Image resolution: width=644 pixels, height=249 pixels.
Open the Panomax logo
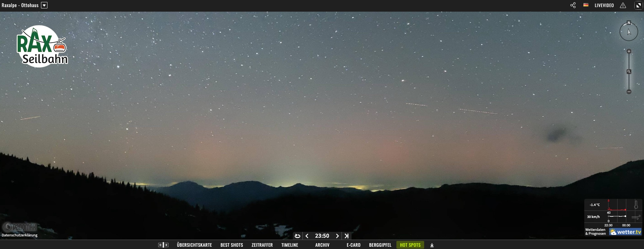(x=20, y=227)
